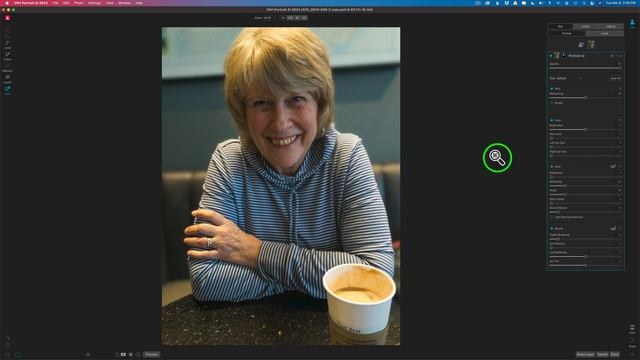Click the Lip Hue slider in Mouth section
Viewport: 640px width, 360px height.
tap(585, 265)
